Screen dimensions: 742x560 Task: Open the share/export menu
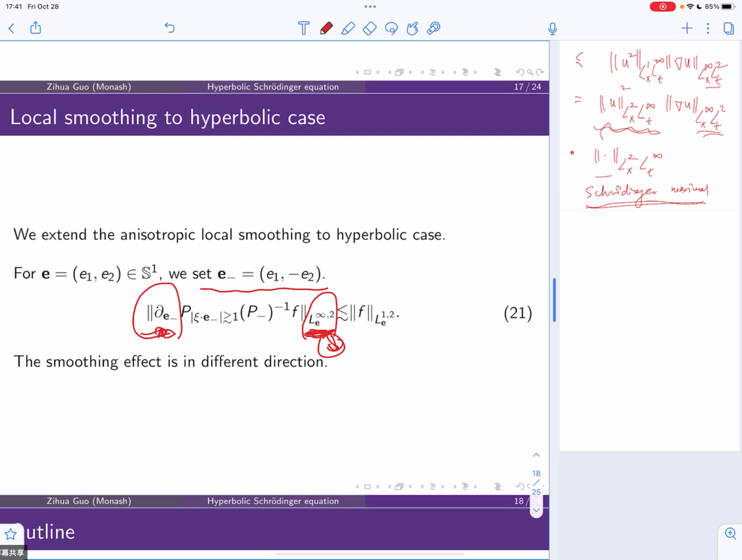tap(36, 28)
